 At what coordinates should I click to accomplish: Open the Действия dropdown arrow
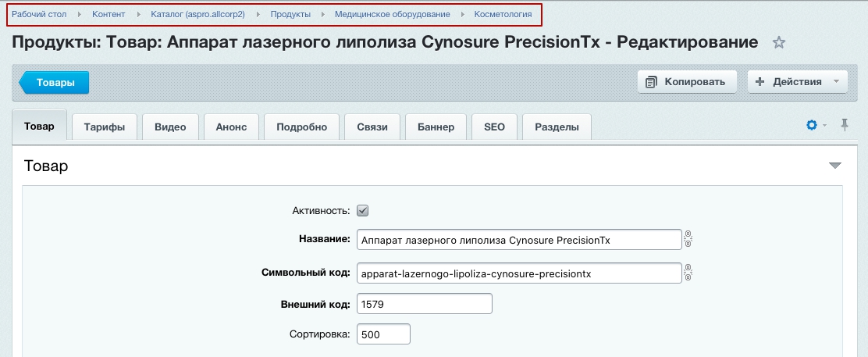coord(836,81)
